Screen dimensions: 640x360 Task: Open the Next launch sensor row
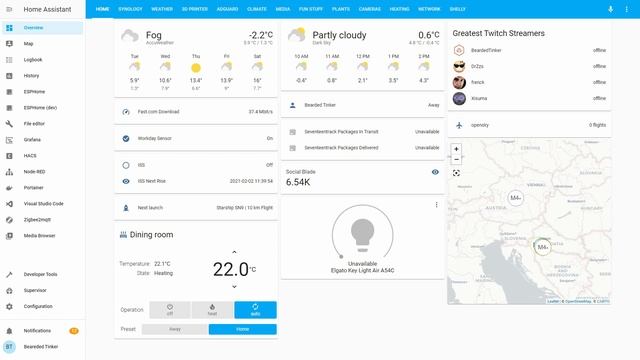pos(197,208)
